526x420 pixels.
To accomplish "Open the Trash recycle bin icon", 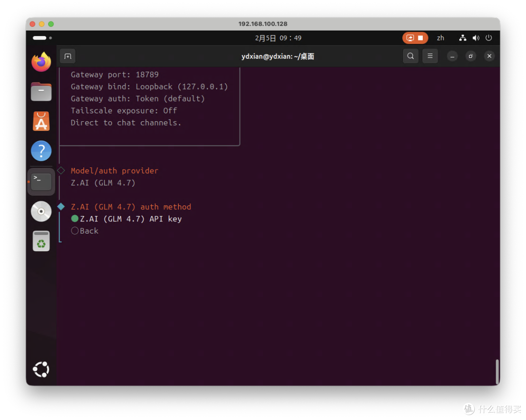I will click(41, 241).
